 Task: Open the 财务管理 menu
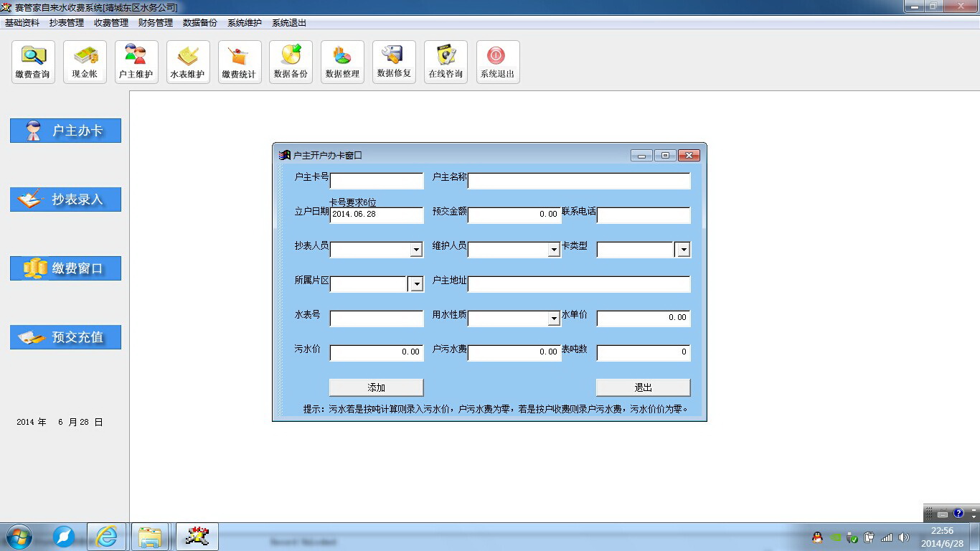coord(156,23)
